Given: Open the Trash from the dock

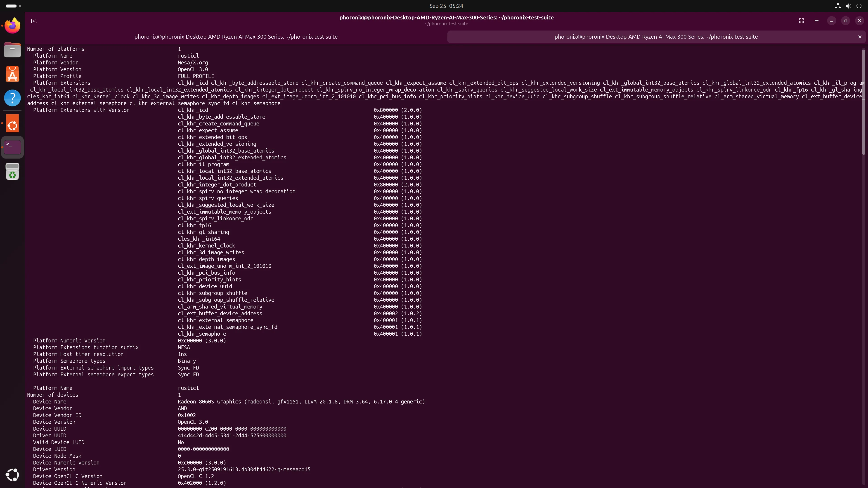Looking at the screenshot, I should (x=12, y=172).
